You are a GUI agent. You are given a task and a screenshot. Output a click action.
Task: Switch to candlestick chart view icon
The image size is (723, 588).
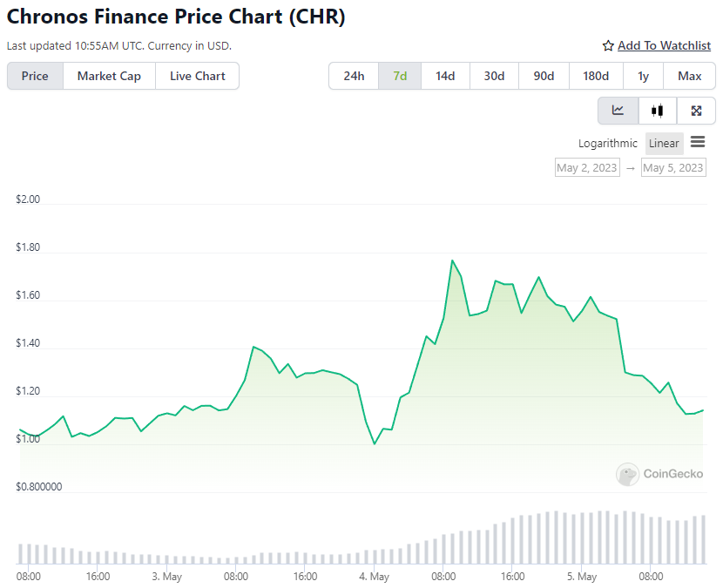coord(658,111)
